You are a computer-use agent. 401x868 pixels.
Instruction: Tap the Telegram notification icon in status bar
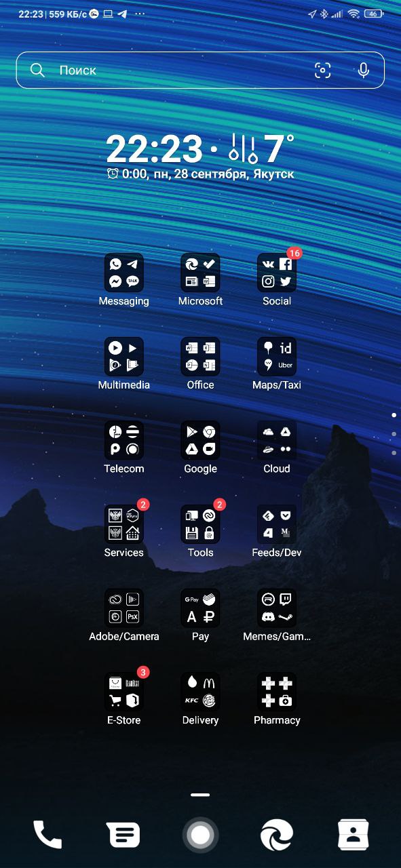tap(122, 14)
